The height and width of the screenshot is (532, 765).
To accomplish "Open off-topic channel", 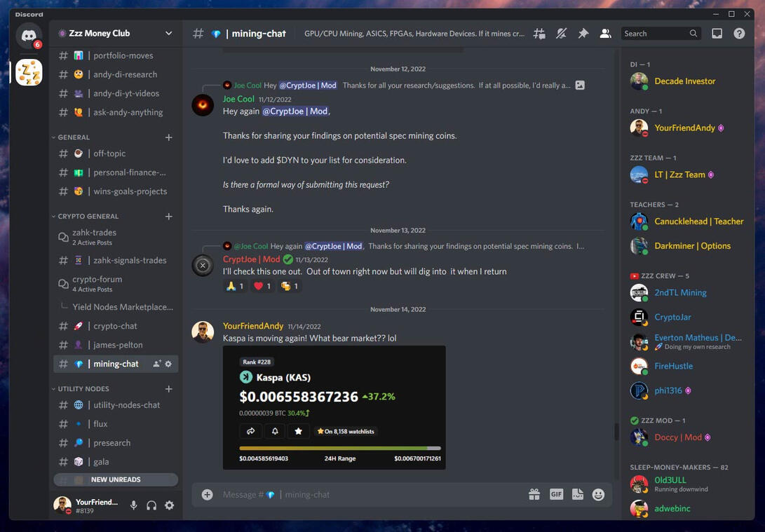I will [116, 154].
